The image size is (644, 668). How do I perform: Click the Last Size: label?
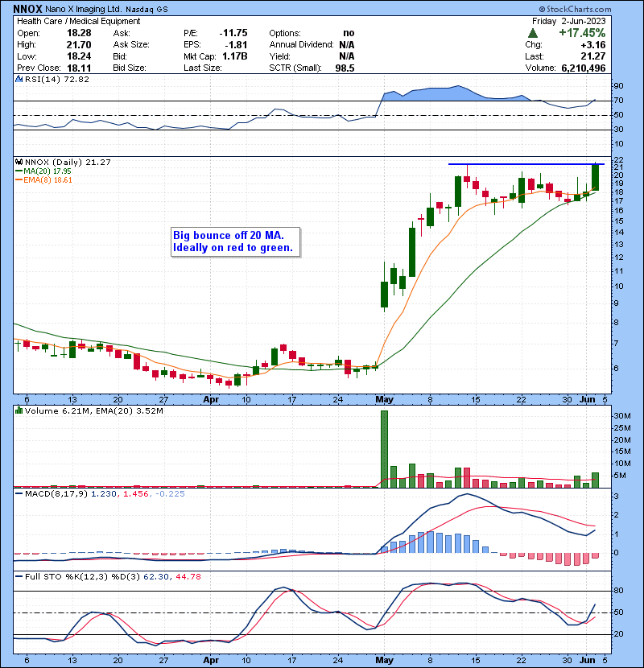tap(202, 68)
